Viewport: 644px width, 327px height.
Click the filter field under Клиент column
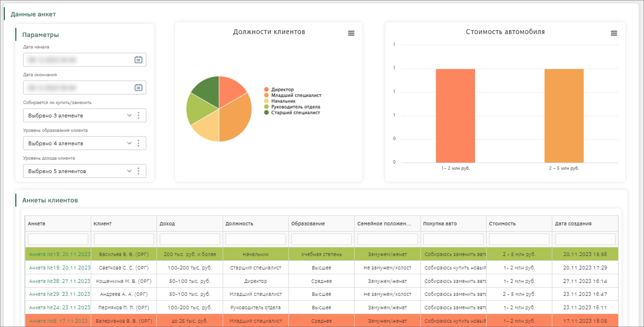(124, 239)
